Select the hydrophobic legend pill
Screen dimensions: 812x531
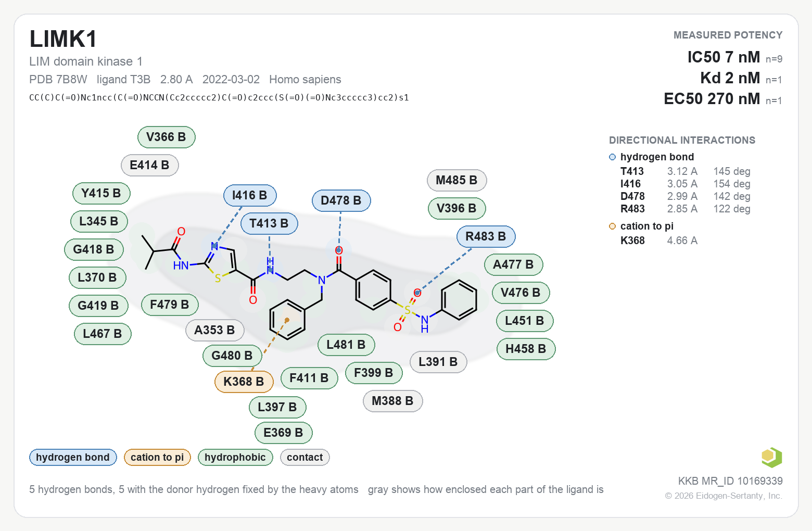click(235, 458)
